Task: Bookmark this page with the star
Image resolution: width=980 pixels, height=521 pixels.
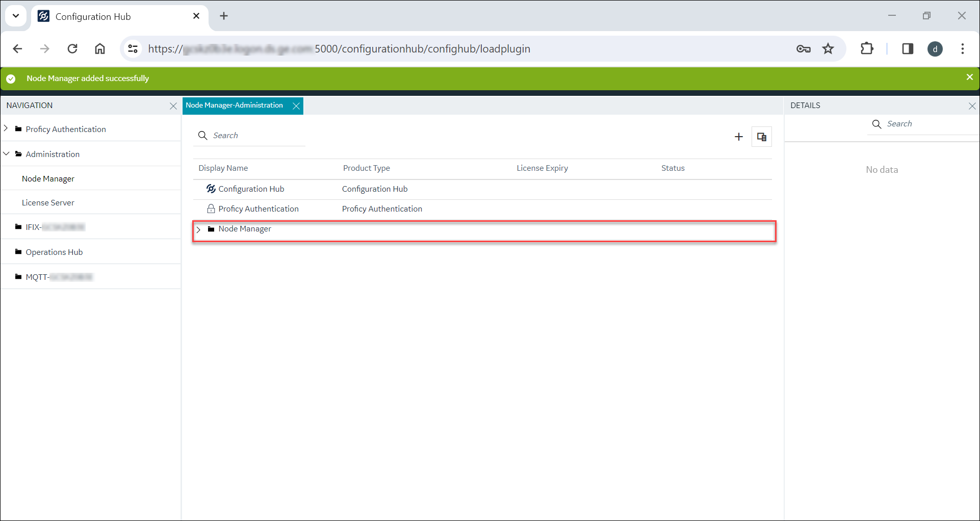Action: (x=828, y=49)
